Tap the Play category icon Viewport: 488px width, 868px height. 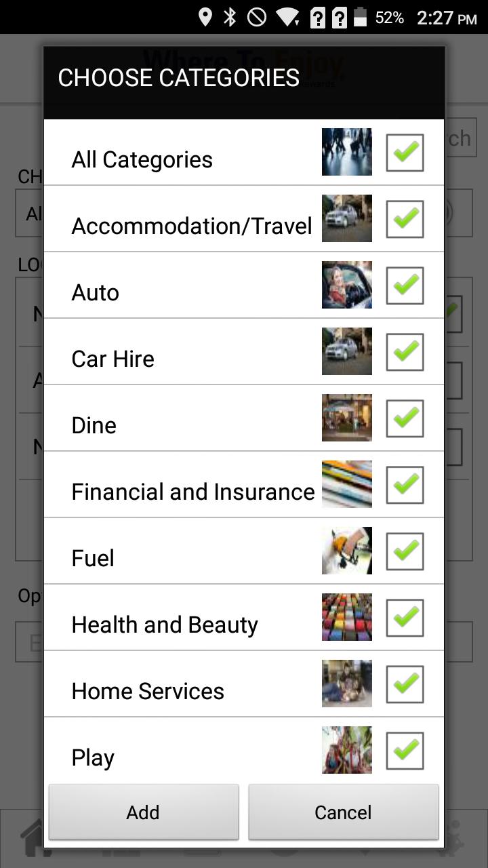click(346, 750)
